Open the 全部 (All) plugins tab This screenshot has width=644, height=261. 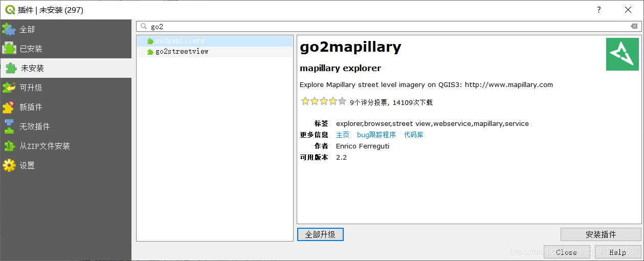click(x=65, y=30)
